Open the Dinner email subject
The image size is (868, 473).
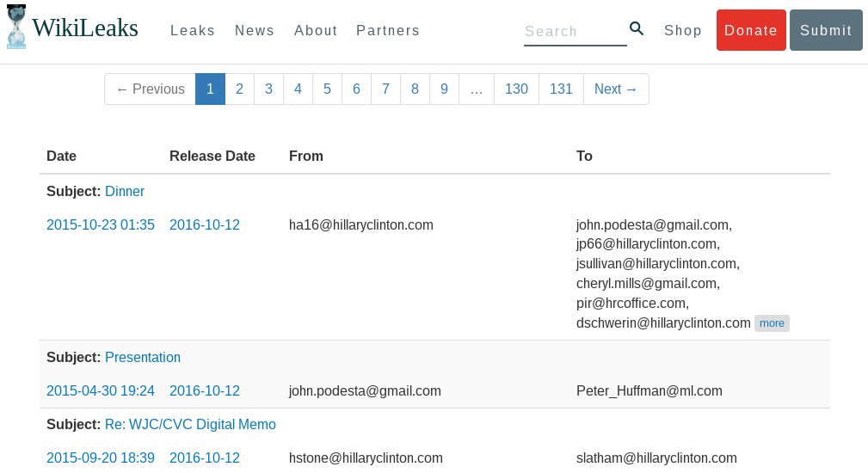tap(125, 192)
